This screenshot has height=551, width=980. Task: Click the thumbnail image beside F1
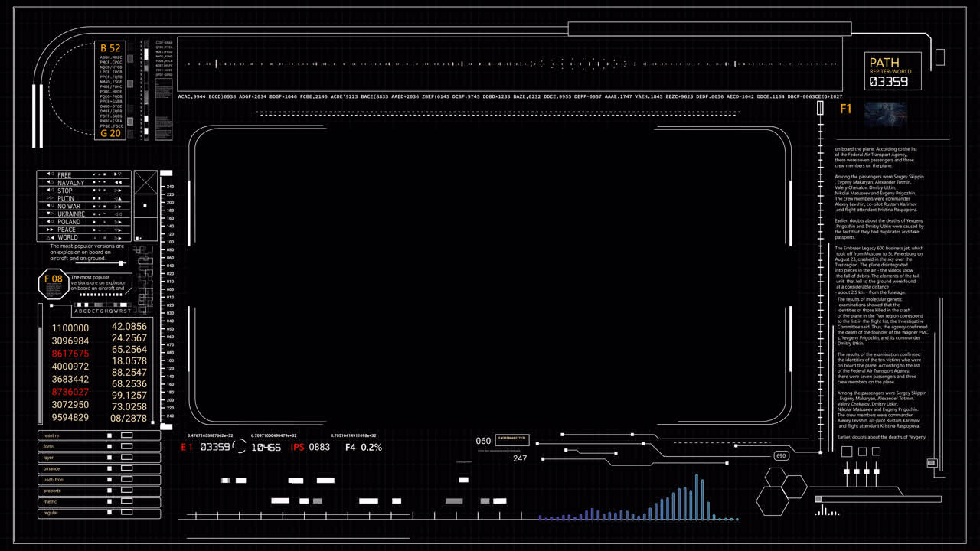[886, 112]
